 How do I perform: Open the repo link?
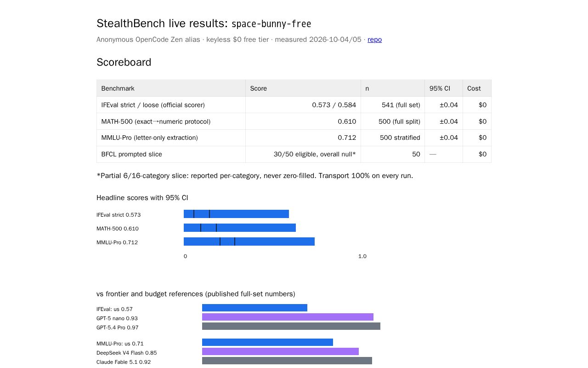[374, 40]
